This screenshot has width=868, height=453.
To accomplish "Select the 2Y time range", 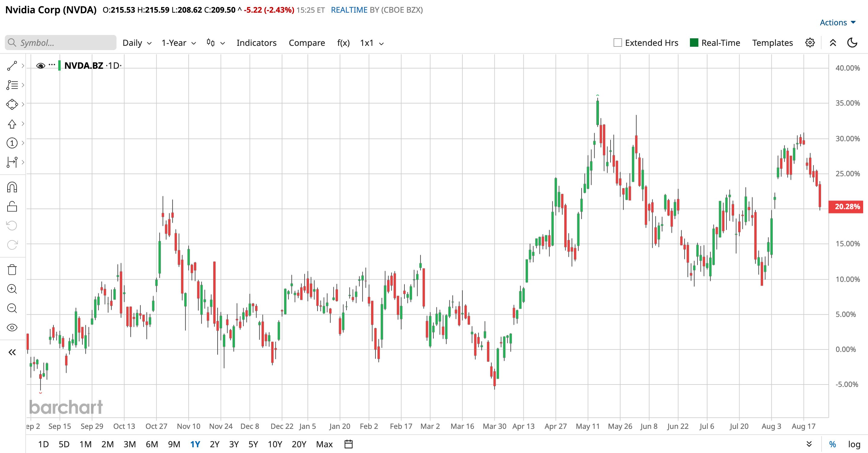I will [x=215, y=444].
